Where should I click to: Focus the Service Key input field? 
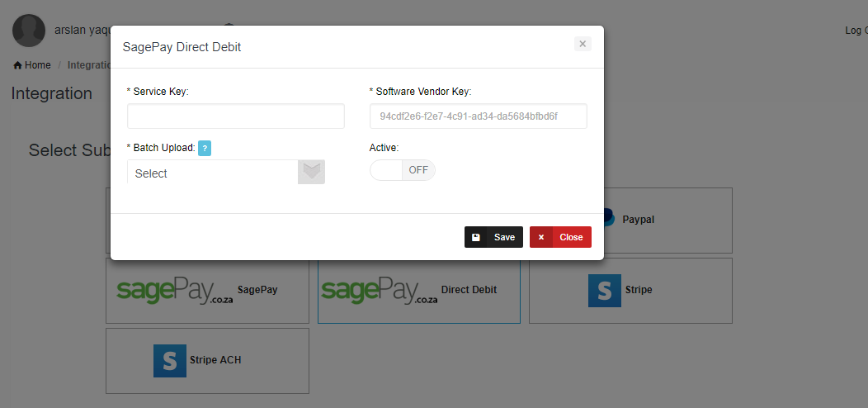(x=236, y=116)
